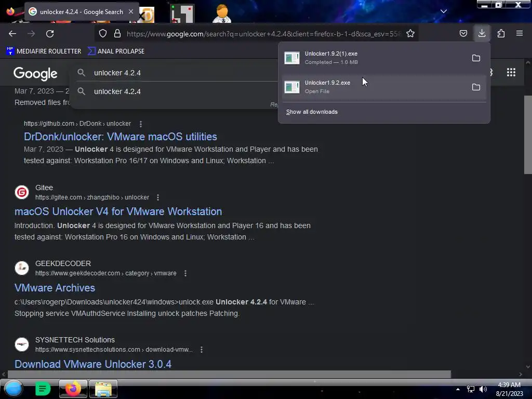This screenshot has width=532, height=399.
Task: Show Unlocker1.9.2.exe in folder
Action: point(476,87)
